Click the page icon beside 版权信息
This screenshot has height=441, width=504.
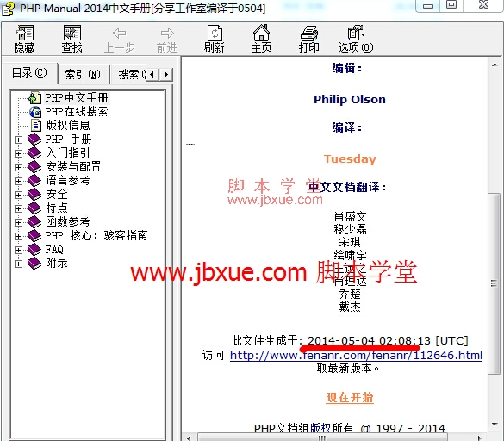[x=35, y=126]
